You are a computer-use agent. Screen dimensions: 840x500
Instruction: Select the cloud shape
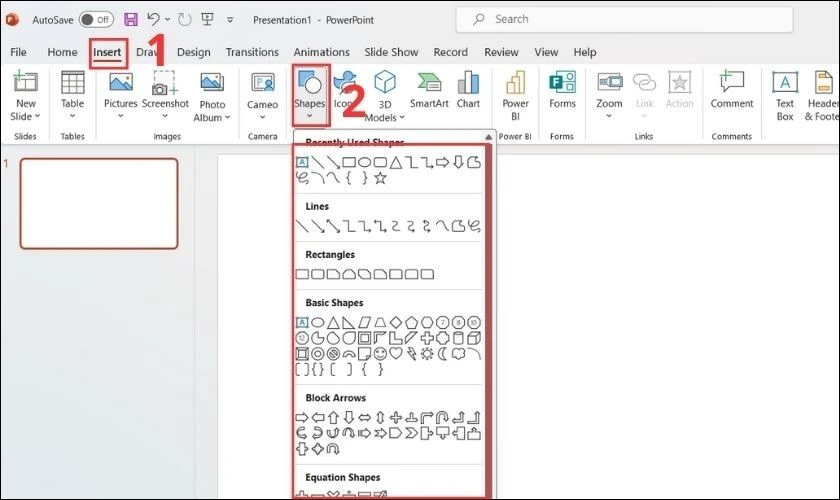pos(458,354)
